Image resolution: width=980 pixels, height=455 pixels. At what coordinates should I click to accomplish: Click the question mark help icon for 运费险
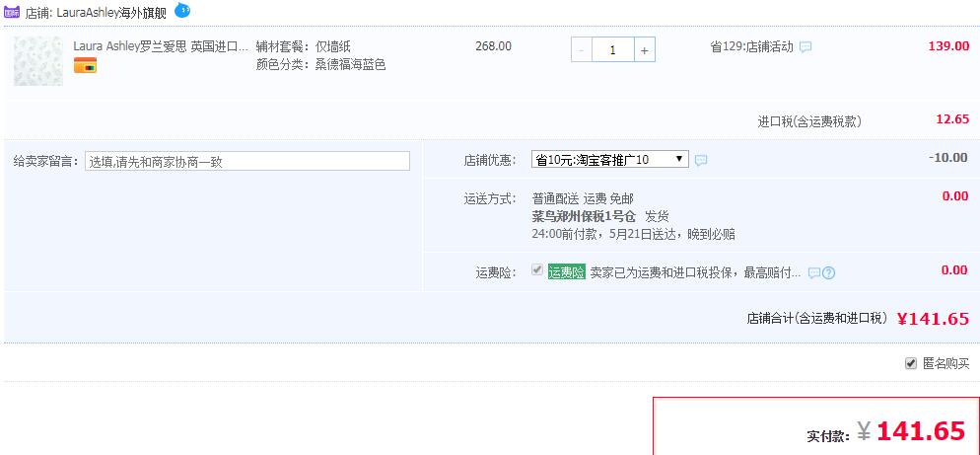pos(829,272)
